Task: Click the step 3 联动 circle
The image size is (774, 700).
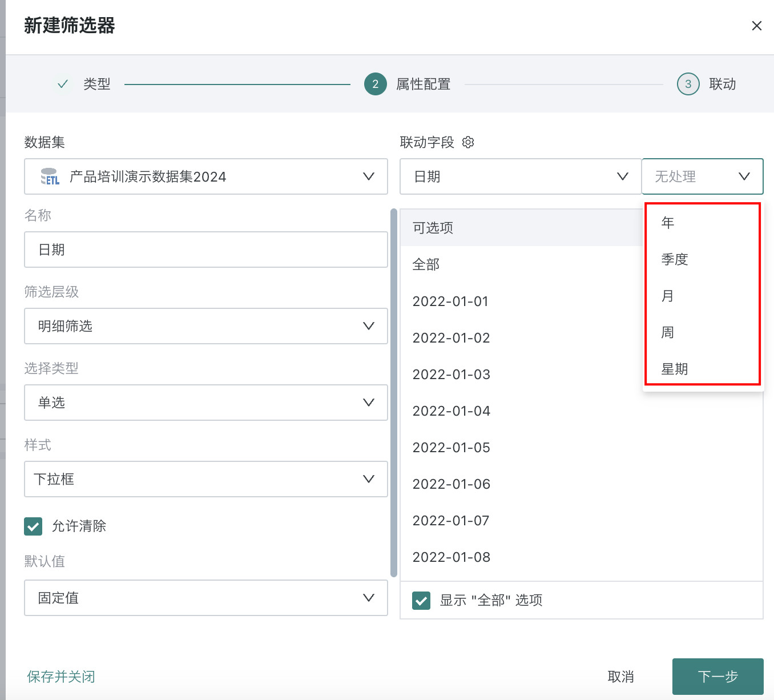Action: click(x=688, y=84)
